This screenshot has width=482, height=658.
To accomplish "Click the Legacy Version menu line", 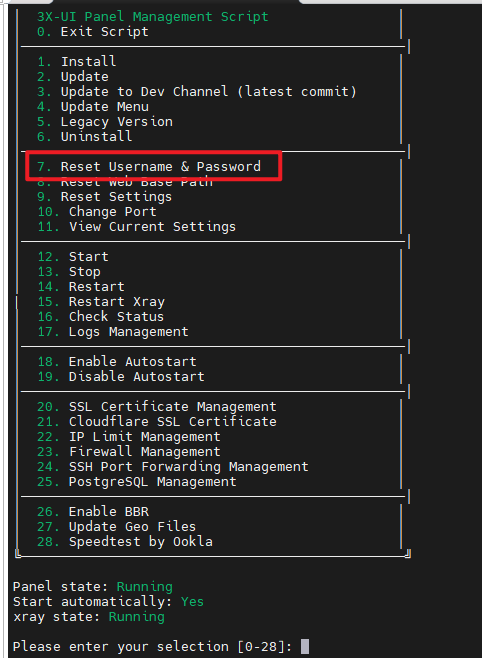I will [105, 122].
